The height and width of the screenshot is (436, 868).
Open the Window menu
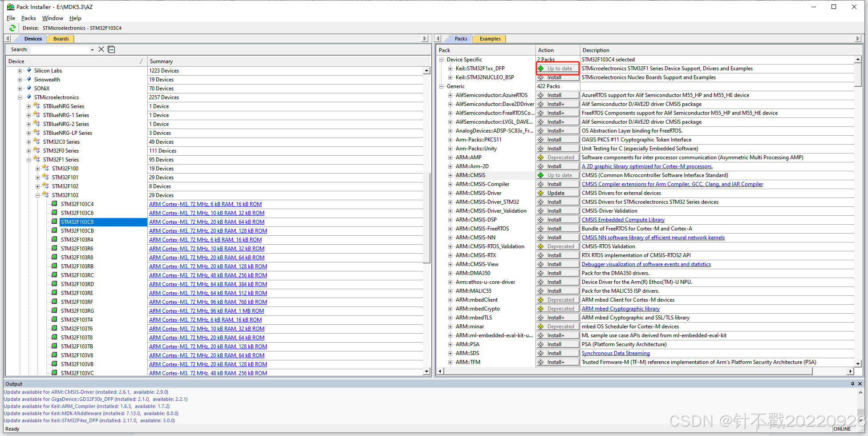click(x=53, y=18)
